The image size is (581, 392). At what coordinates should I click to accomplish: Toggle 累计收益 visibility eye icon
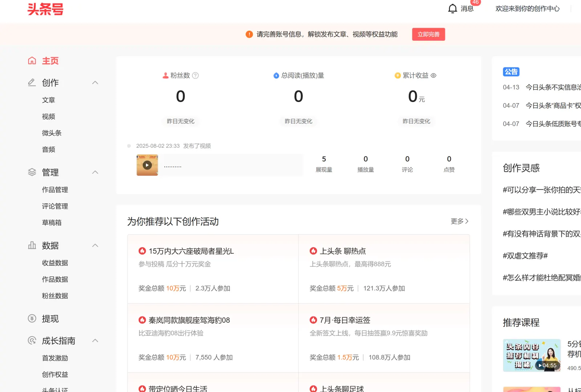pos(434,75)
